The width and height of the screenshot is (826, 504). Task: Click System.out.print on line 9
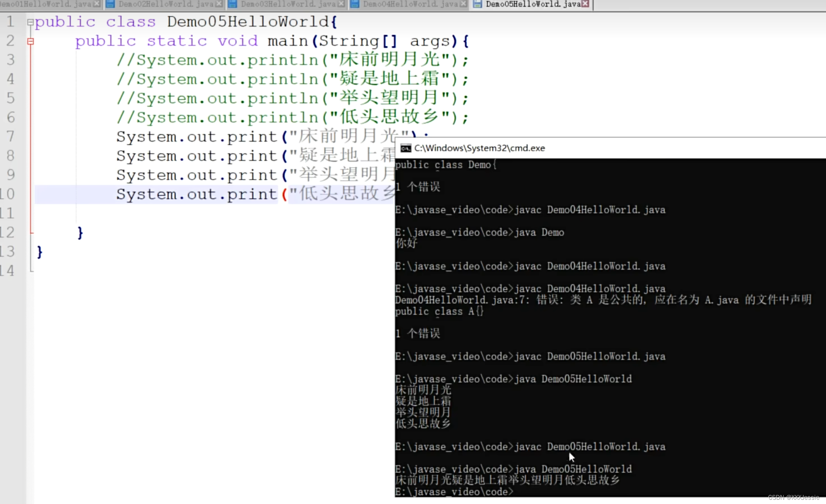pyautogui.click(x=196, y=175)
